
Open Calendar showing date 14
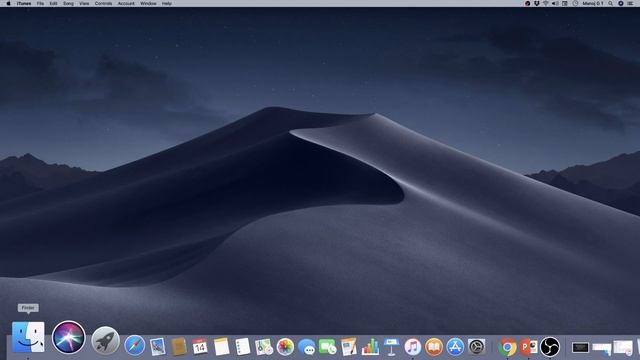[200, 347]
